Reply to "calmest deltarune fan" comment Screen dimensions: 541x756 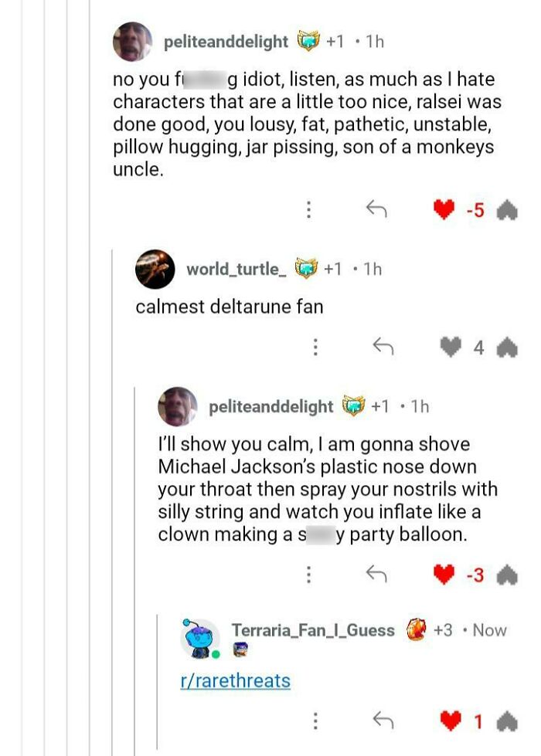(x=383, y=347)
